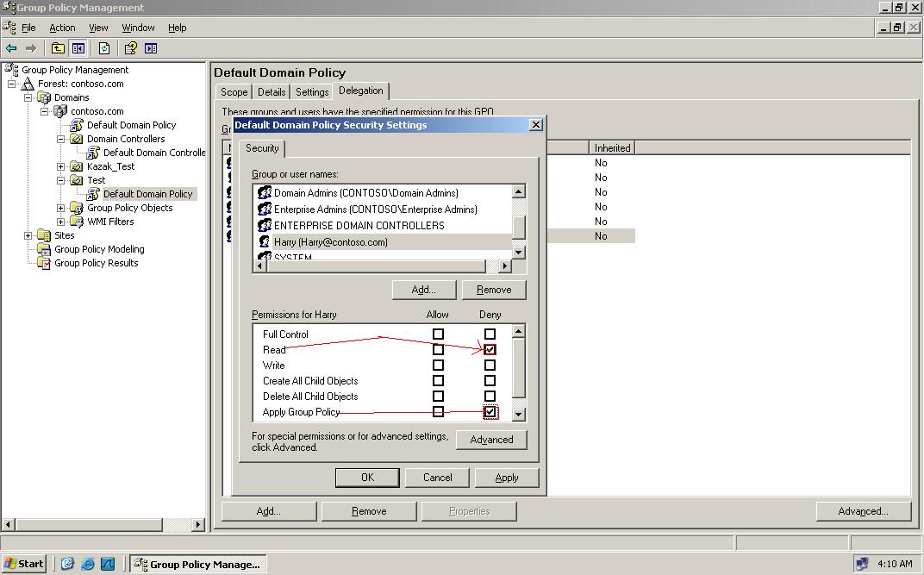This screenshot has width=924, height=575.
Task: Click Remove button under group names list
Action: click(494, 290)
